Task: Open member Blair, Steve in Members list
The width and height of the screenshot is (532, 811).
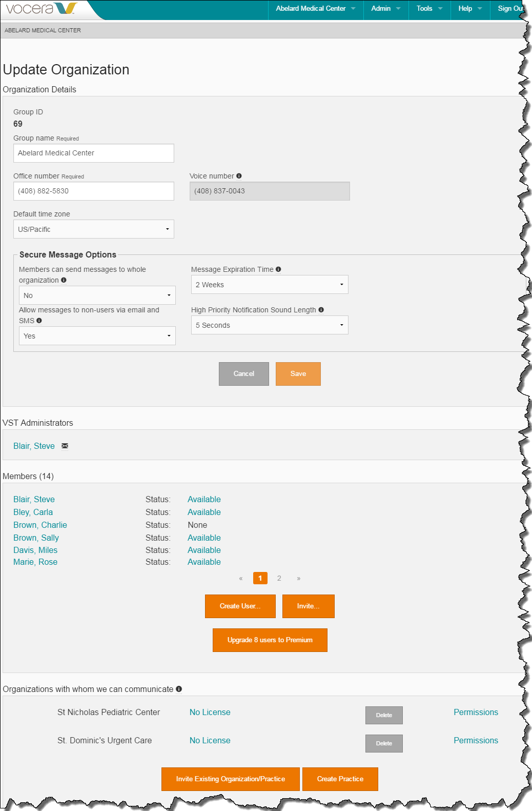Action: [x=34, y=500]
